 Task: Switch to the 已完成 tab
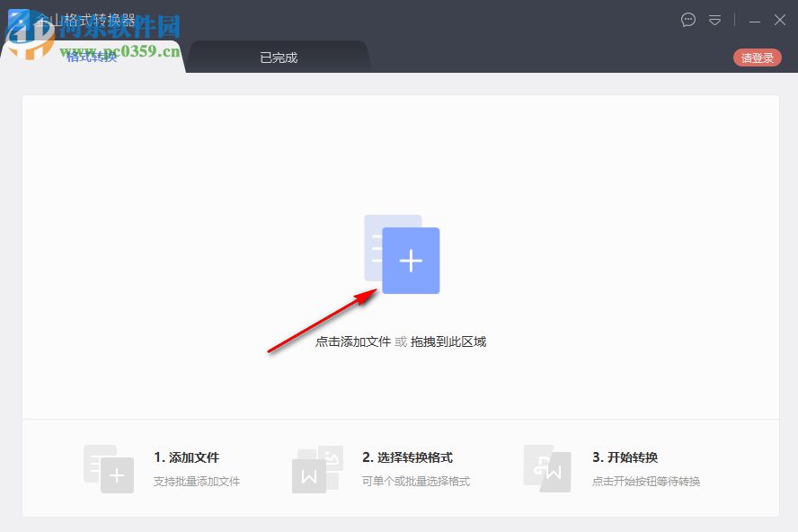[x=279, y=57]
